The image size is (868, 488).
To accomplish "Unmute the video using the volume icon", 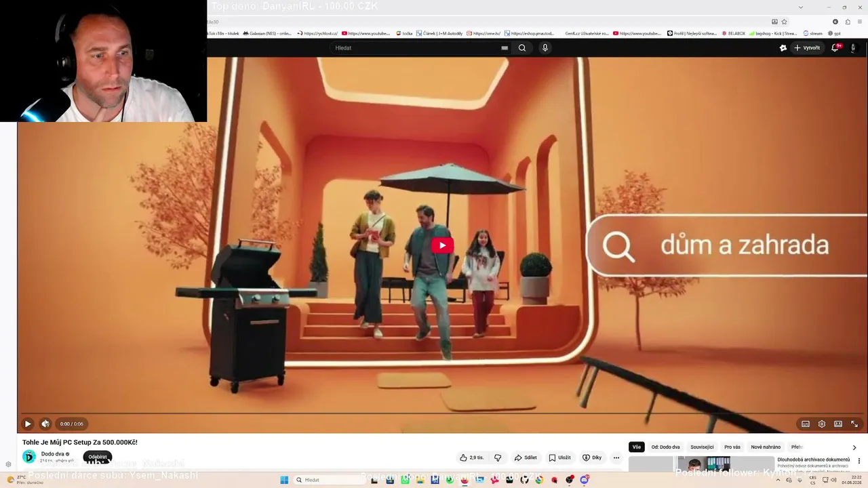I will (x=45, y=424).
